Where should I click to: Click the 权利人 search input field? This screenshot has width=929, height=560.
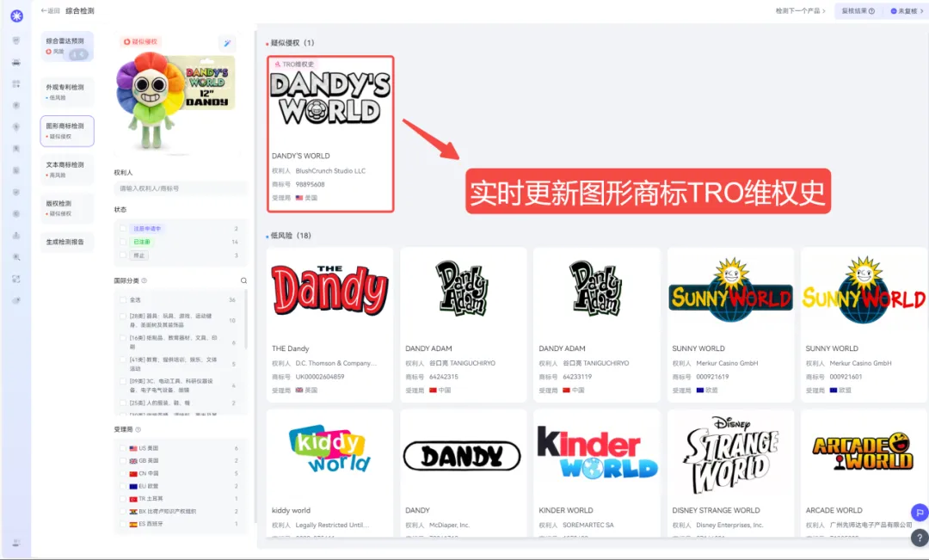(181, 188)
